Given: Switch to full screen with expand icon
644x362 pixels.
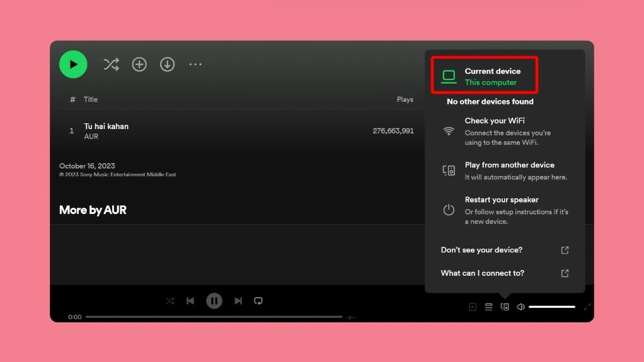Looking at the screenshot, I should pos(587,307).
